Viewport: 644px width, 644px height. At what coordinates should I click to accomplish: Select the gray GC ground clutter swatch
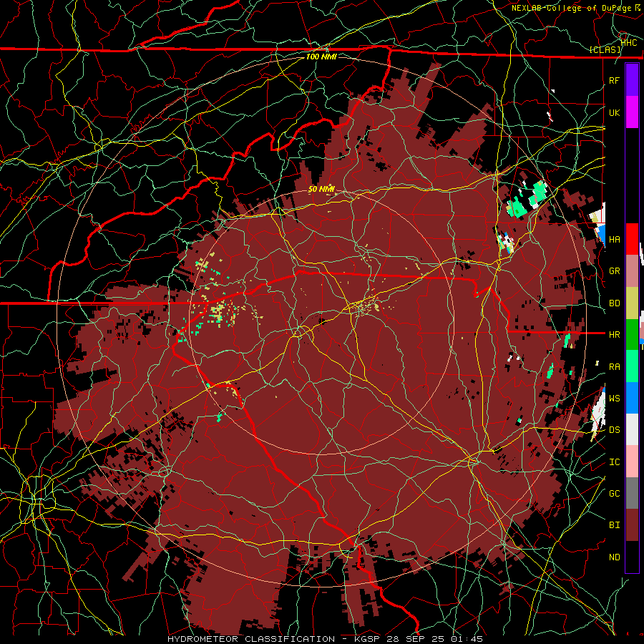(x=632, y=493)
